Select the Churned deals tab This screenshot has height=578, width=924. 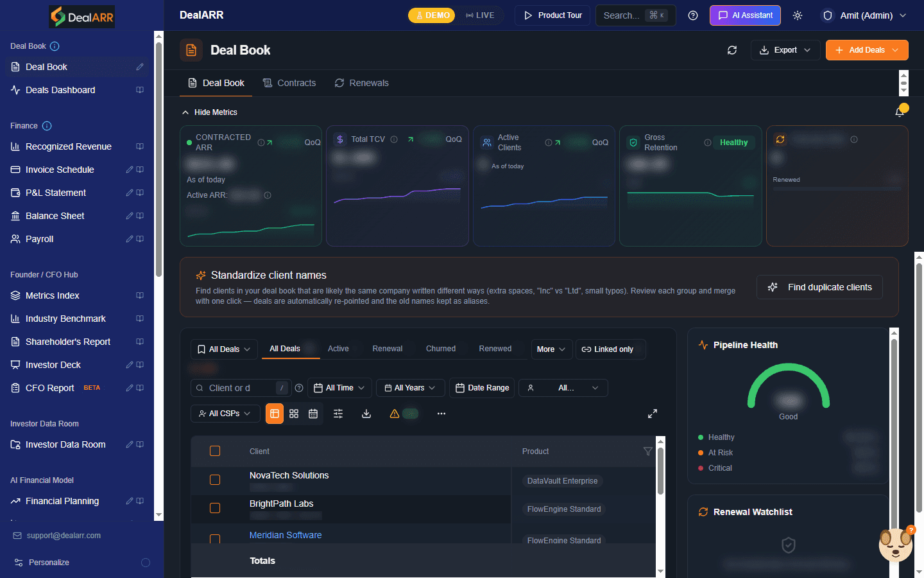click(441, 349)
